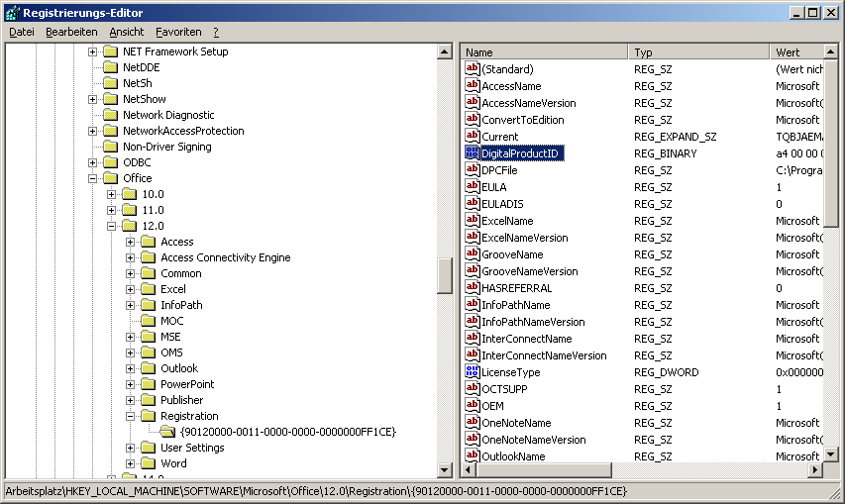Select the ConvertToEdition value
Screen dimensions: 845x504
pyautogui.click(x=522, y=120)
